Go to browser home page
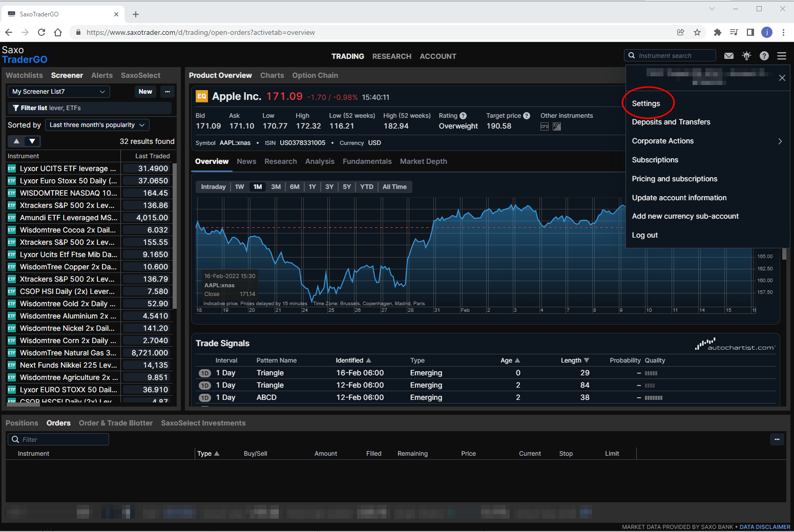The image size is (794, 532). pyautogui.click(x=58, y=32)
